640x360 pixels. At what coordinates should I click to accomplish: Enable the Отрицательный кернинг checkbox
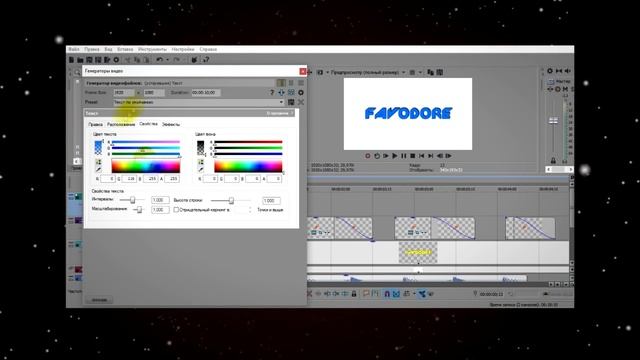[176, 210]
